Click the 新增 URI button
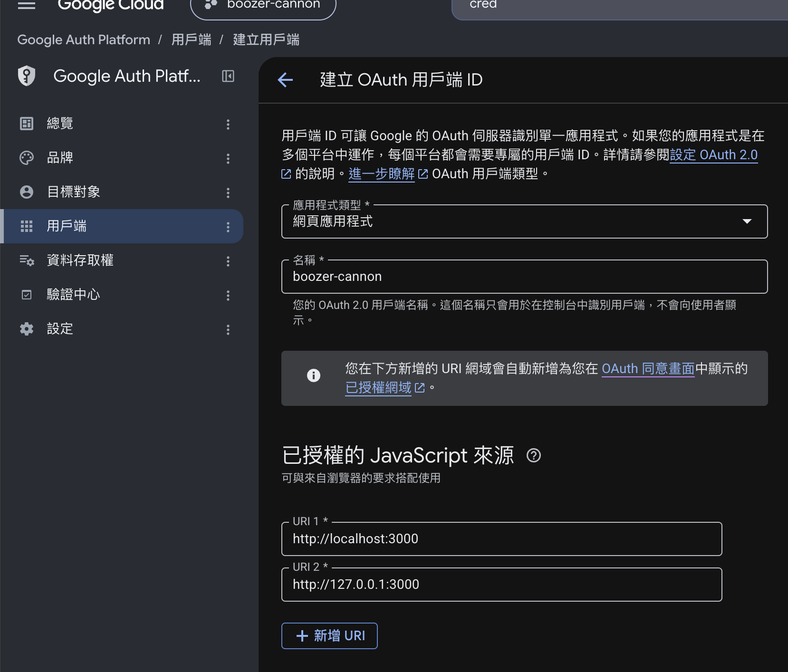788x672 pixels. click(330, 636)
